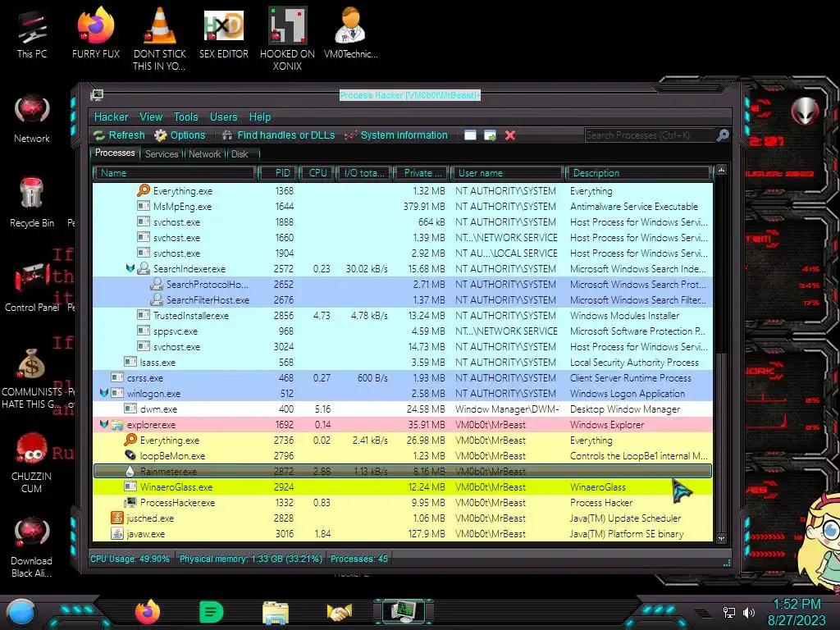Open the Network desktop icon
840x630 pixels.
(x=32, y=119)
